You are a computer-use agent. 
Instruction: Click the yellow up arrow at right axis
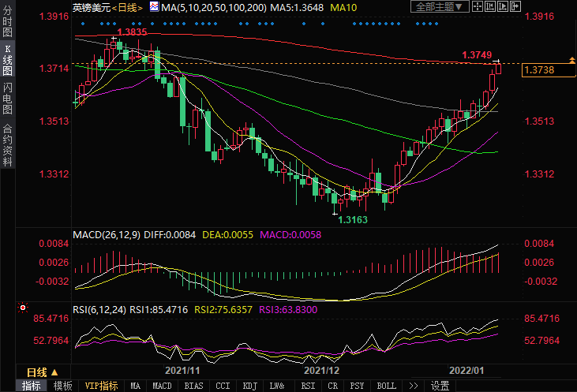pyautogui.click(x=571, y=61)
